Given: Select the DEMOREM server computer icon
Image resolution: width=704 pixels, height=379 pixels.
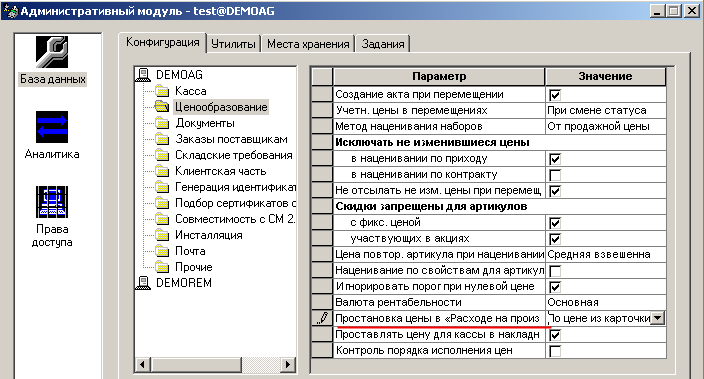Looking at the screenshot, I should [143, 283].
